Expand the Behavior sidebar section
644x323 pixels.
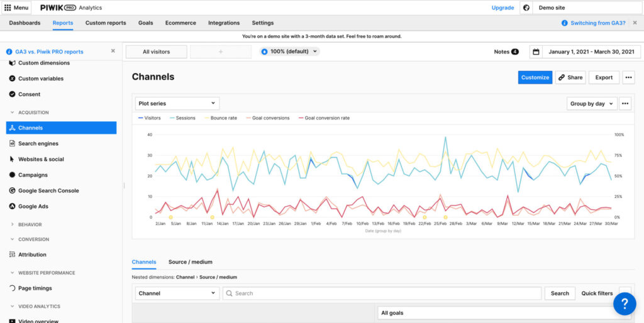click(x=30, y=224)
